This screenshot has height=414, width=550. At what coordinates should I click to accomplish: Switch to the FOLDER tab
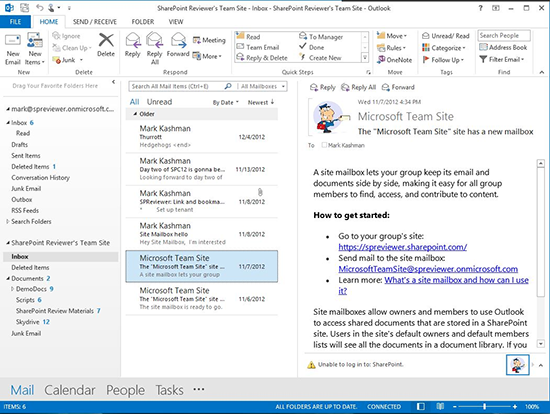(143, 22)
